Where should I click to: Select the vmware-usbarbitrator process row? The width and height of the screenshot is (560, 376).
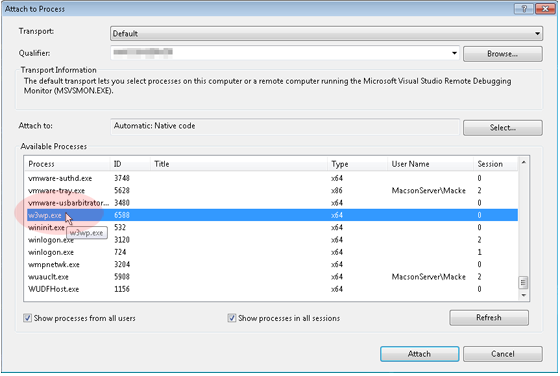point(271,203)
